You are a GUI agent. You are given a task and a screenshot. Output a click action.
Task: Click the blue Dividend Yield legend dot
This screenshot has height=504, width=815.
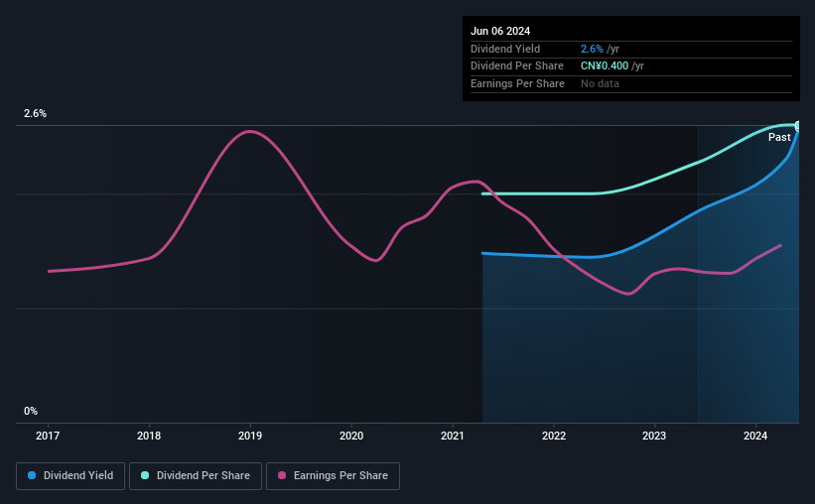pos(32,475)
